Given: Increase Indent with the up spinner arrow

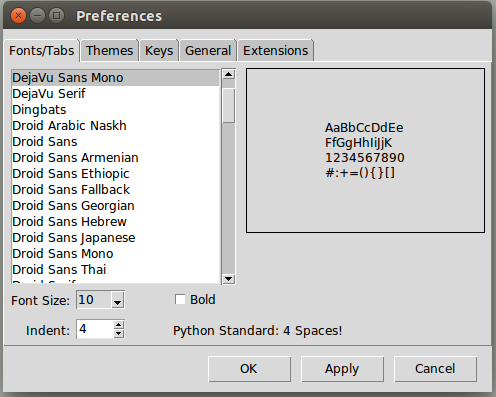Looking at the screenshot, I should 119,325.
